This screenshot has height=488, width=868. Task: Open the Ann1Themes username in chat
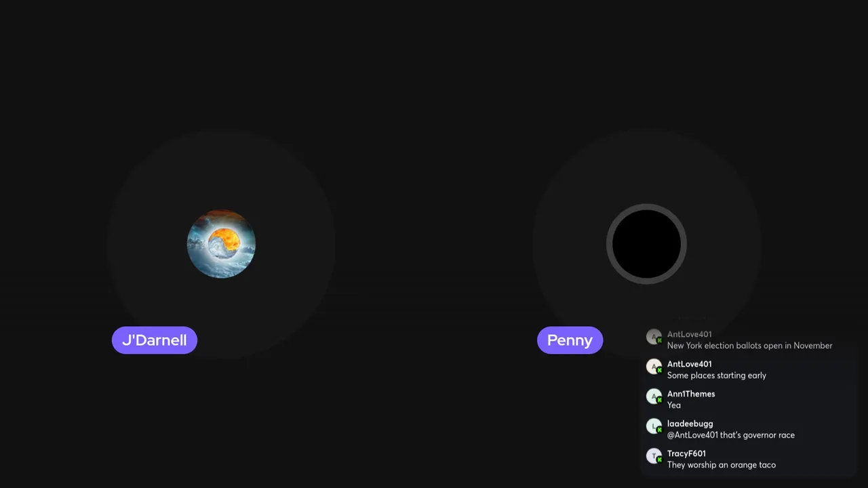pyautogui.click(x=691, y=394)
